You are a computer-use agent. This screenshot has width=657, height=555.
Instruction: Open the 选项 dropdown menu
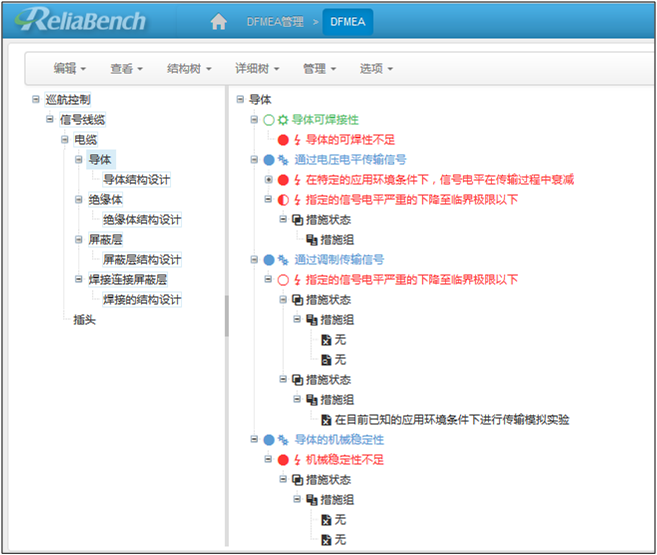tap(376, 68)
